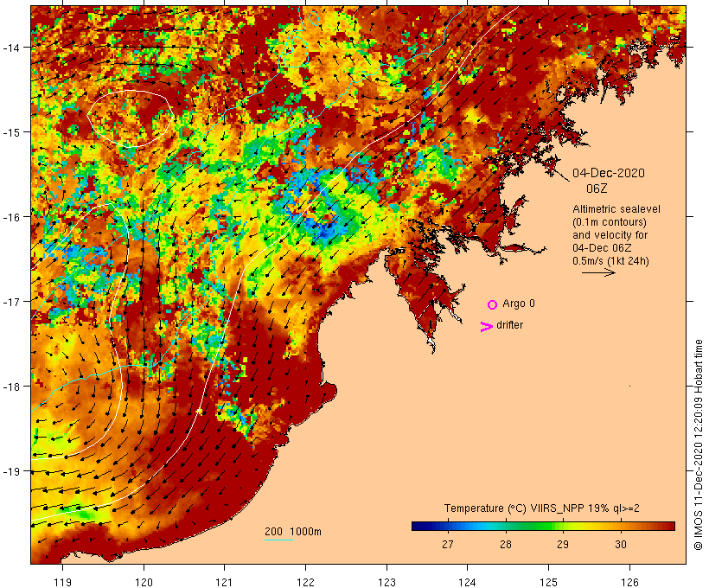Click the cyan 200m depth contour legend line
The image size is (709, 588).
(x=279, y=540)
